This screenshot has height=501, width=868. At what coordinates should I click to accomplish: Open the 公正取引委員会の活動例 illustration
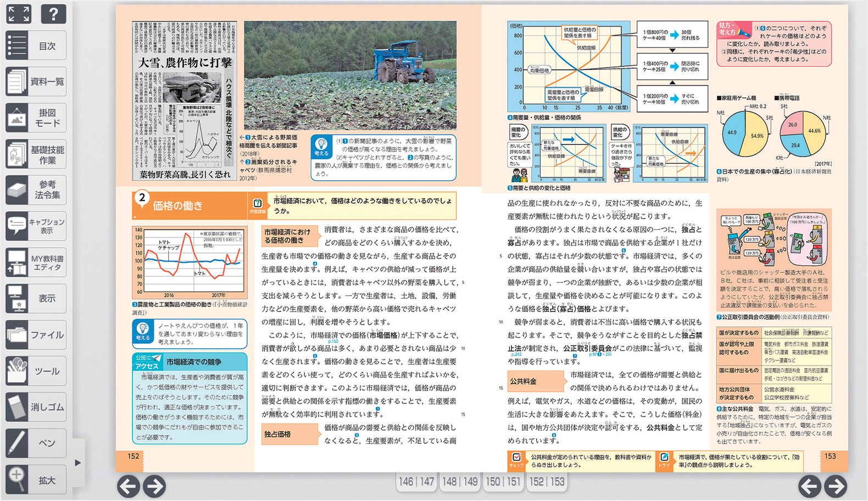[774, 260]
